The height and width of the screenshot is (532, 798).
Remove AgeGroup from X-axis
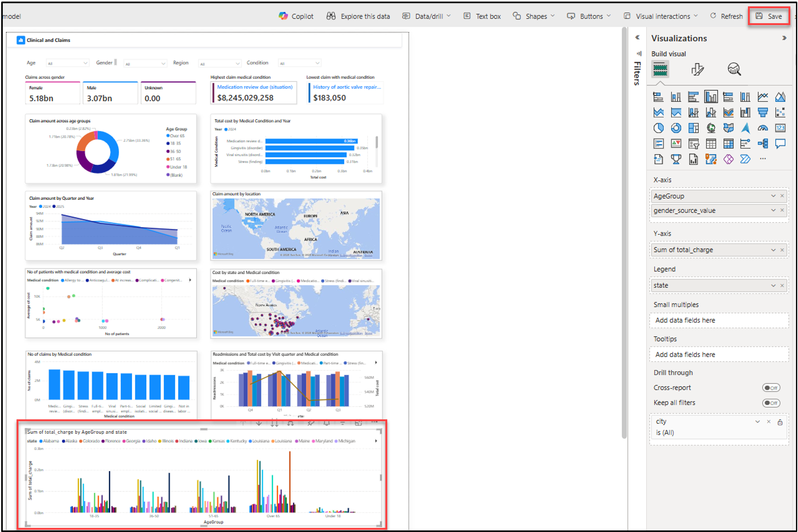click(x=782, y=196)
